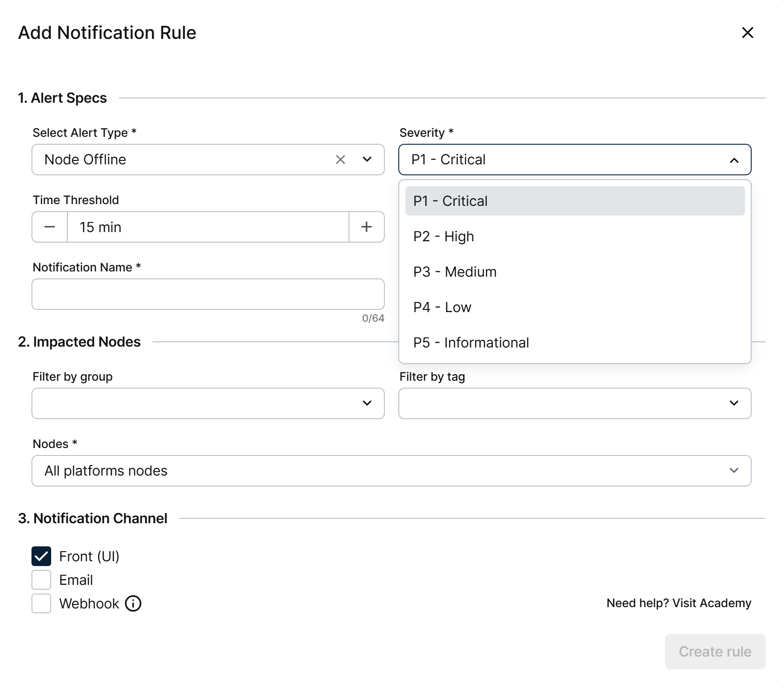Increase the time threshold with plus button
784x688 pixels.
(x=366, y=227)
